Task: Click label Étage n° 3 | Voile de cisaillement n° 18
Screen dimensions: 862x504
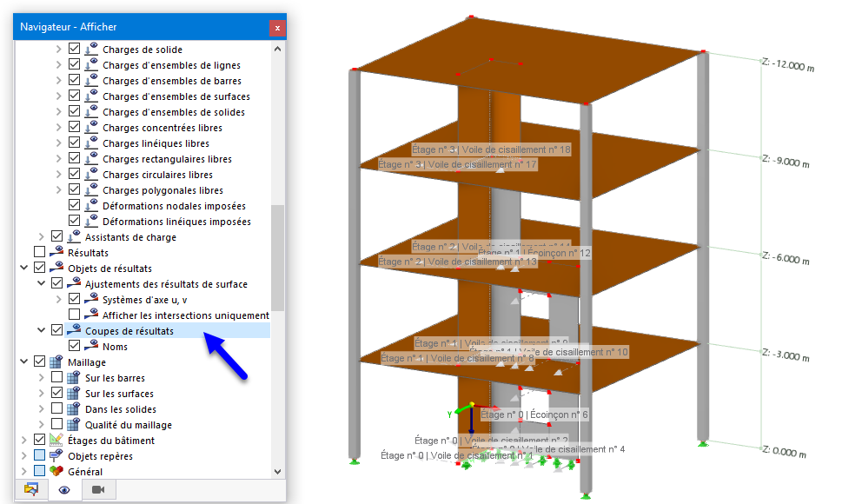Action: pyautogui.click(x=491, y=149)
